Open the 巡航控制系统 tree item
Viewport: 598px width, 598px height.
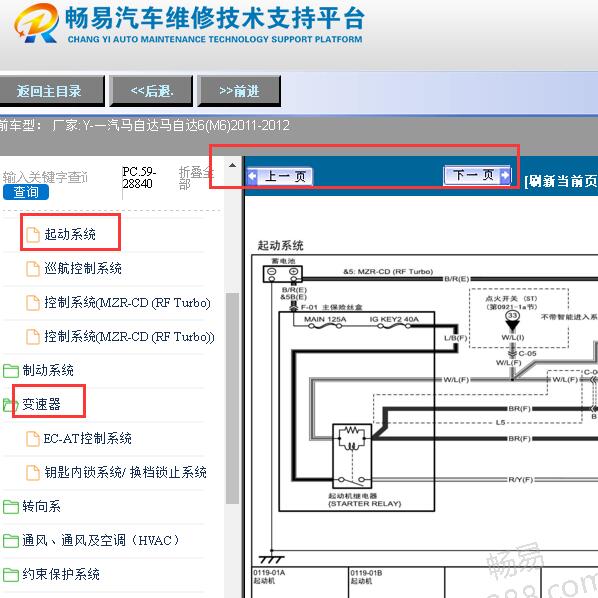(83, 268)
